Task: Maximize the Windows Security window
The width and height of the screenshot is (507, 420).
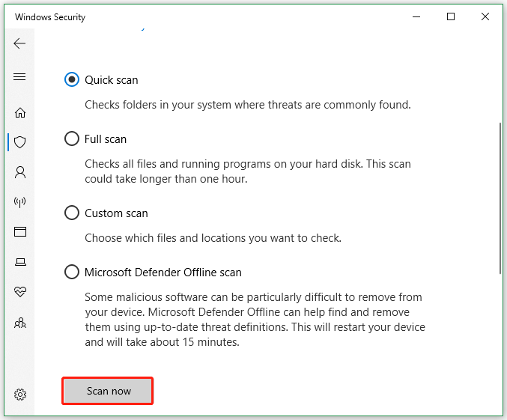Action: [x=451, y=16]
